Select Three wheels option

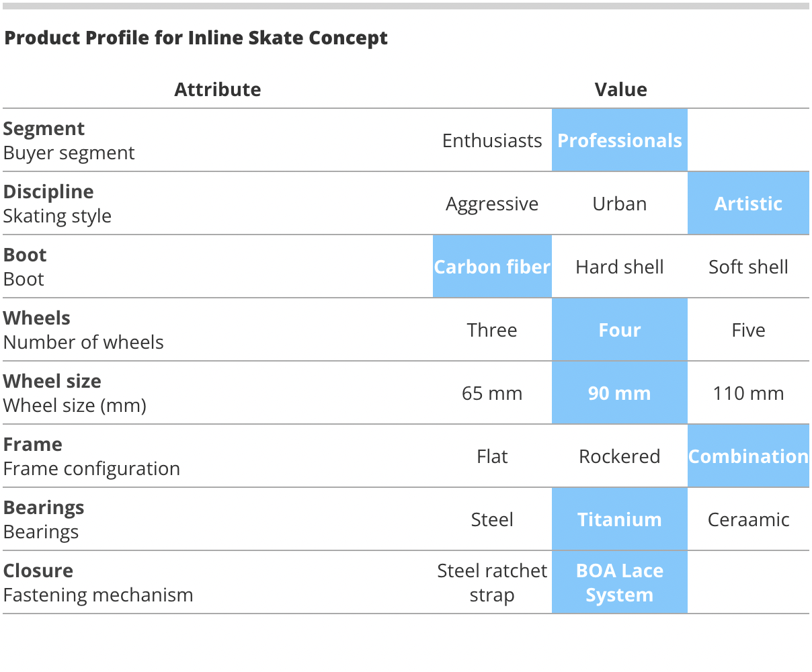tap(492, 330)
